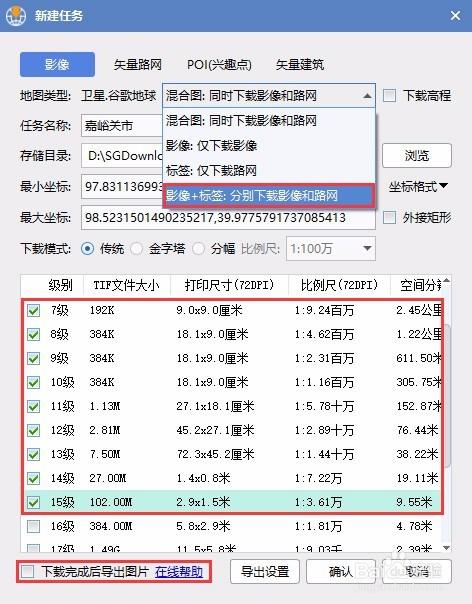
Task: Open the 在线帮助 link
Action: tap(179, 572)
